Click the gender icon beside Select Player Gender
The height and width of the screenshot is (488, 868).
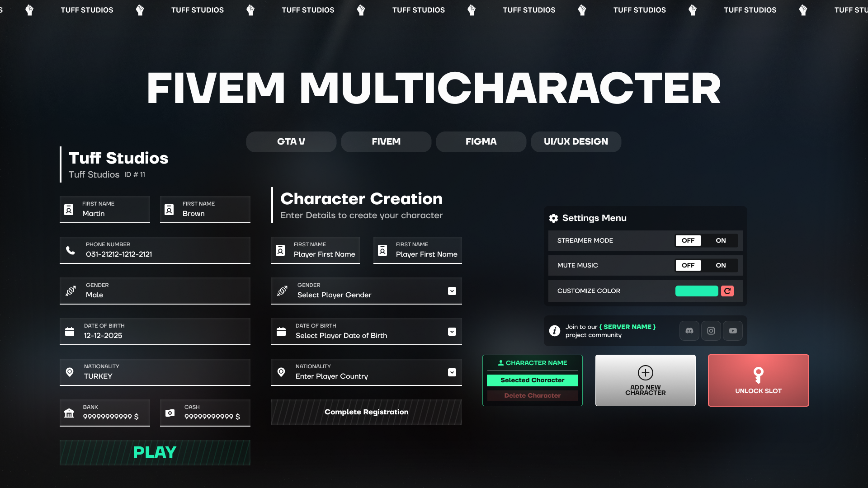(282, 291)
